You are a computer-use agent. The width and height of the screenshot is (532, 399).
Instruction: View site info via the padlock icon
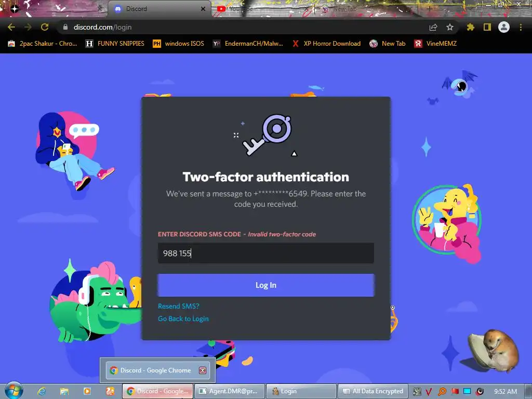[65, 27]
